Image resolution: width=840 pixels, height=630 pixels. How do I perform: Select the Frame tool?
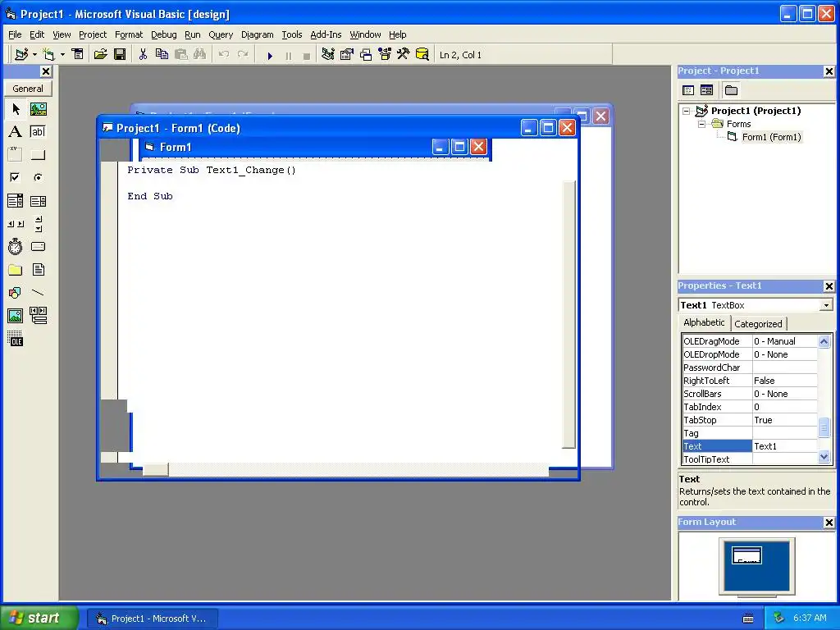point(16,155)
